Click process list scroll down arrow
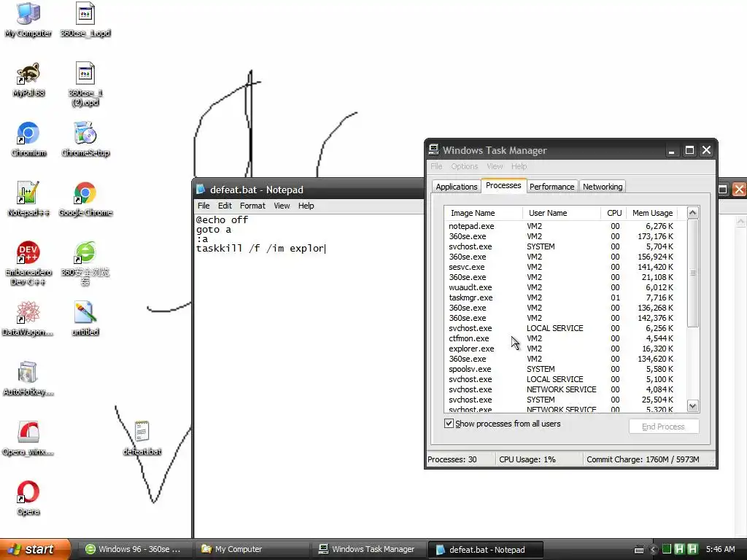This screenshot has width=747, height=560. pos(693,405)
